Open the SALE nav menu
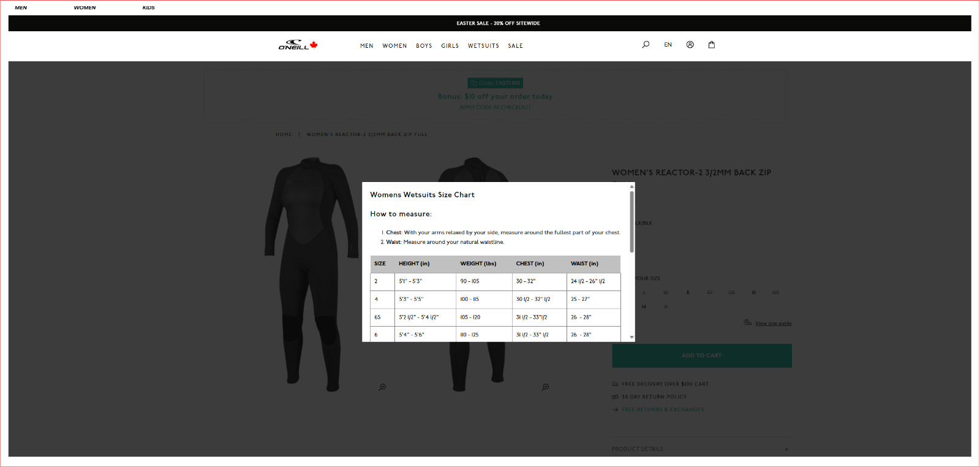Screen dimensions: 980x467 point(515,46)
